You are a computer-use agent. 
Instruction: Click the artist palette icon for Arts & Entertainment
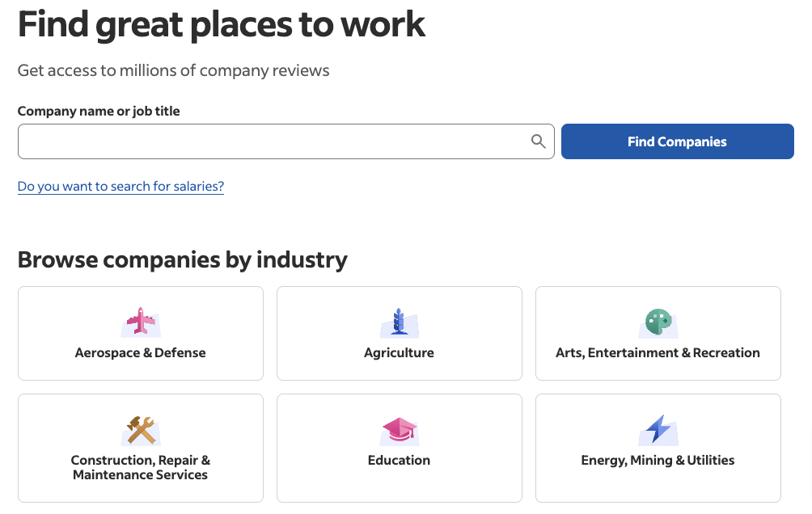point(658,322)
